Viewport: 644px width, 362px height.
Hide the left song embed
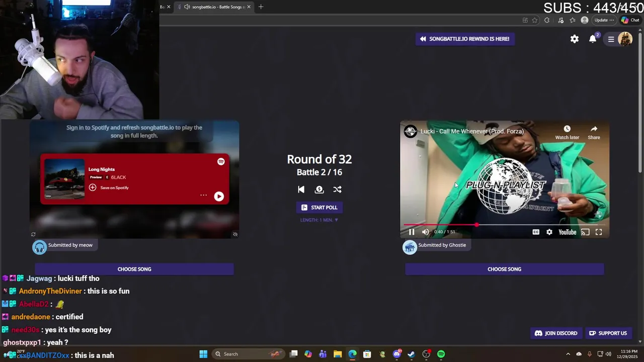[x=235, y=234]
